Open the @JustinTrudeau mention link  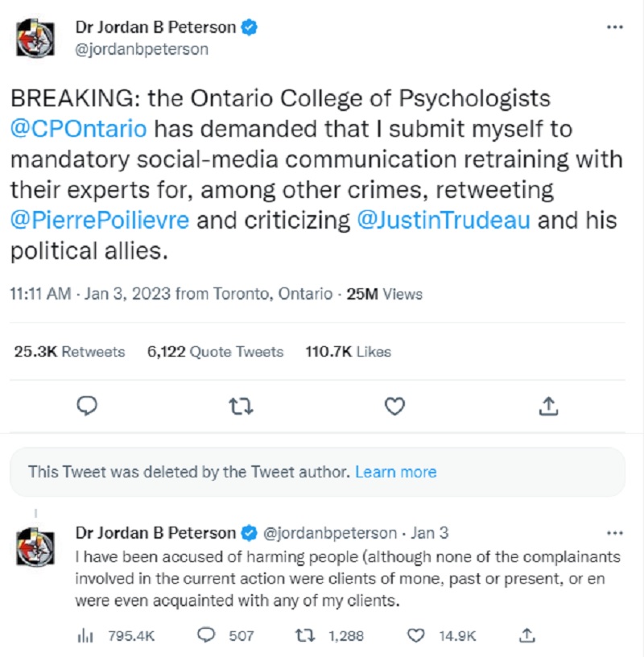tap(443, 221)
